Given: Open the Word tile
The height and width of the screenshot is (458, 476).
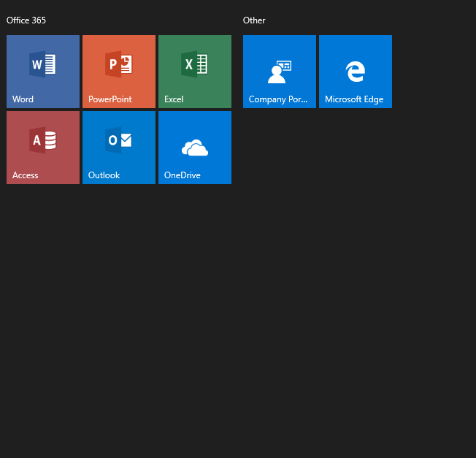Looking at the screenshot, I should [43, 72].
